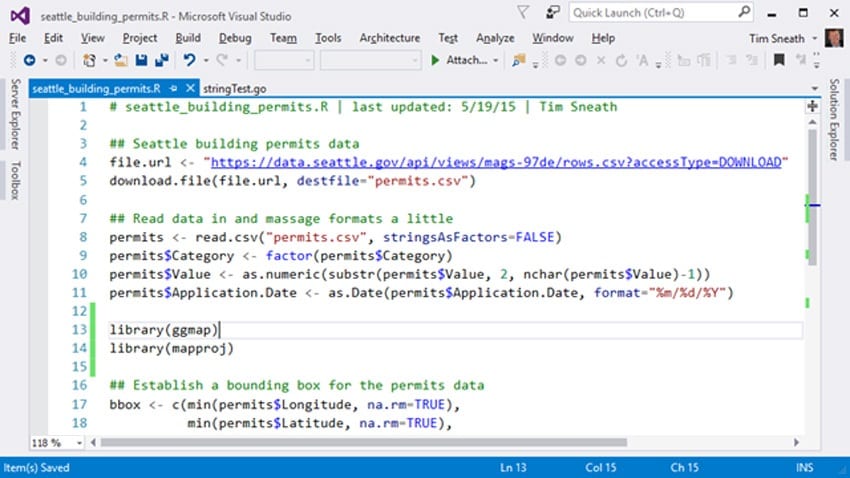Toggle the pin on seattle_building_permits.R tab
This screenshot has height=478, width=850.
point(173,88)
